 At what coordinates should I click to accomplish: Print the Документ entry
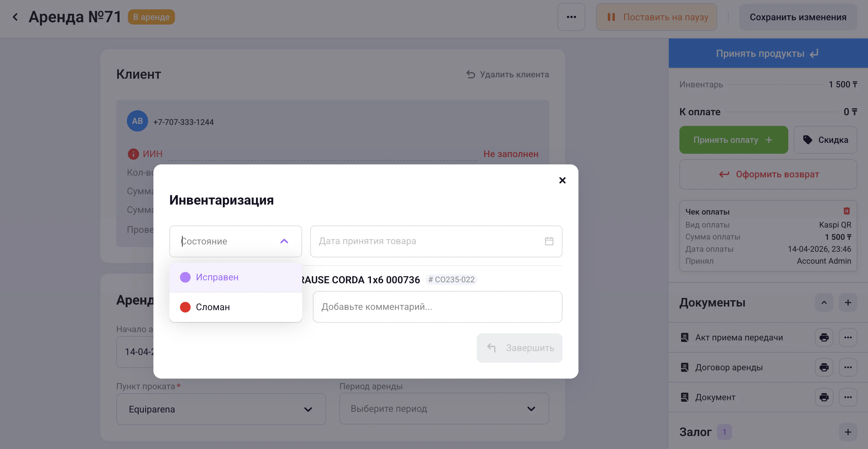point(824,397)
